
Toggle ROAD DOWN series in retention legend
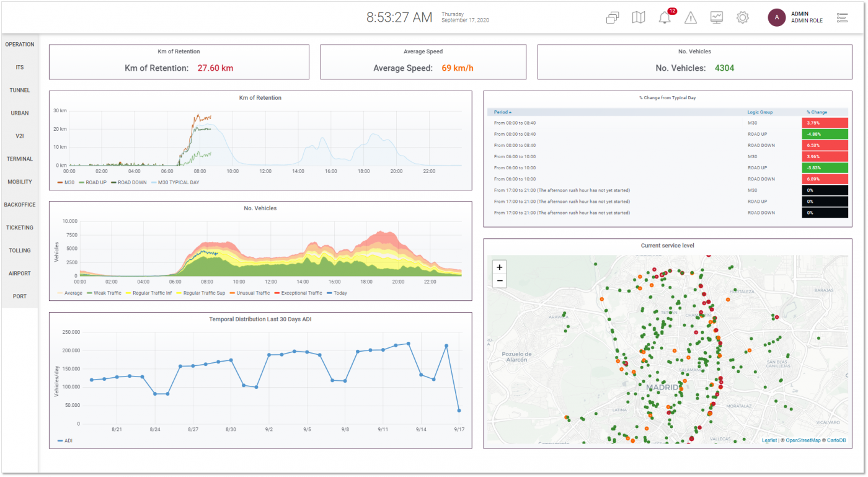pyautogui.click(x=129, y=182)
